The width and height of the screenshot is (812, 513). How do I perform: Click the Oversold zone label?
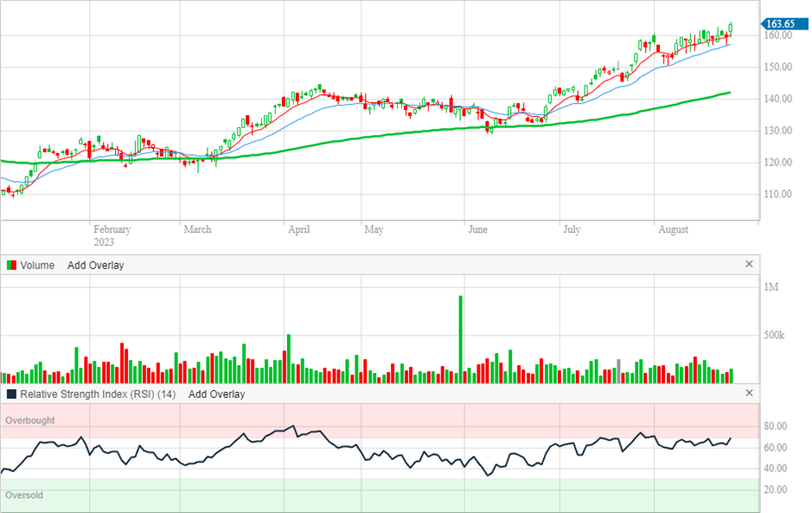click(x=24, y=496)
